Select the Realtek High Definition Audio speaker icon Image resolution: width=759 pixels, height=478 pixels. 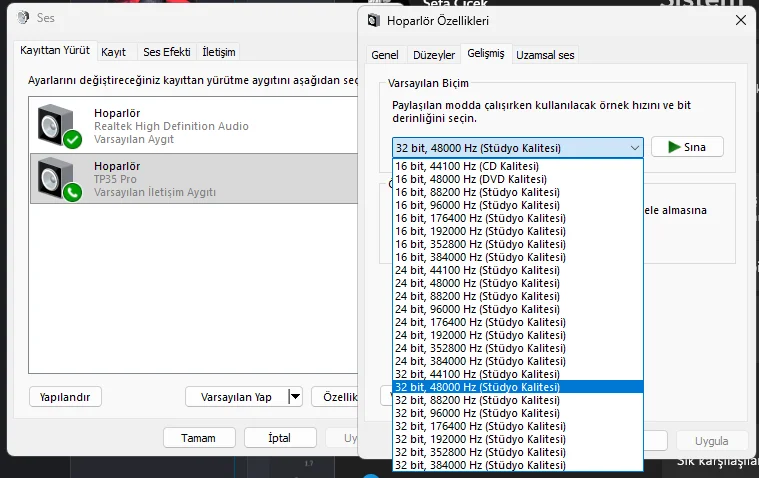(60, 126)
